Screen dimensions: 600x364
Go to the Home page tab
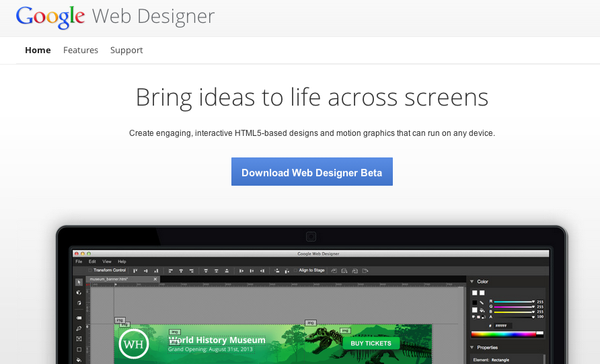[38, 50]
